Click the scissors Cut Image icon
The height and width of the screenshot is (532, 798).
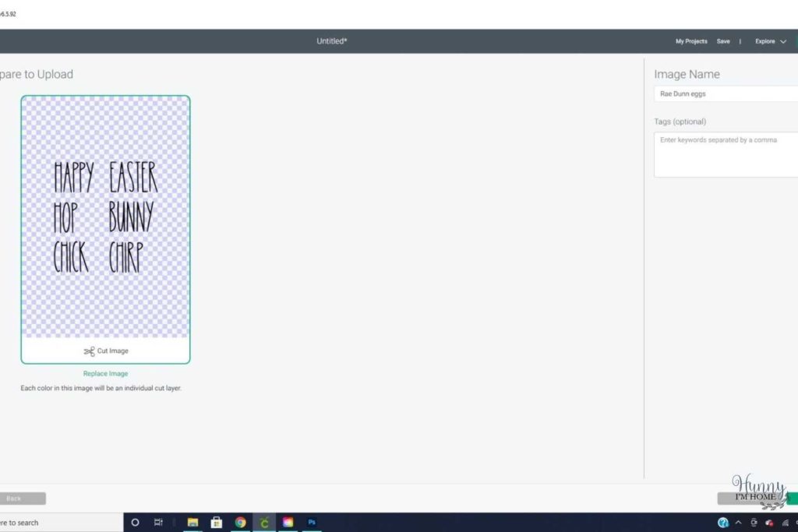89,351
